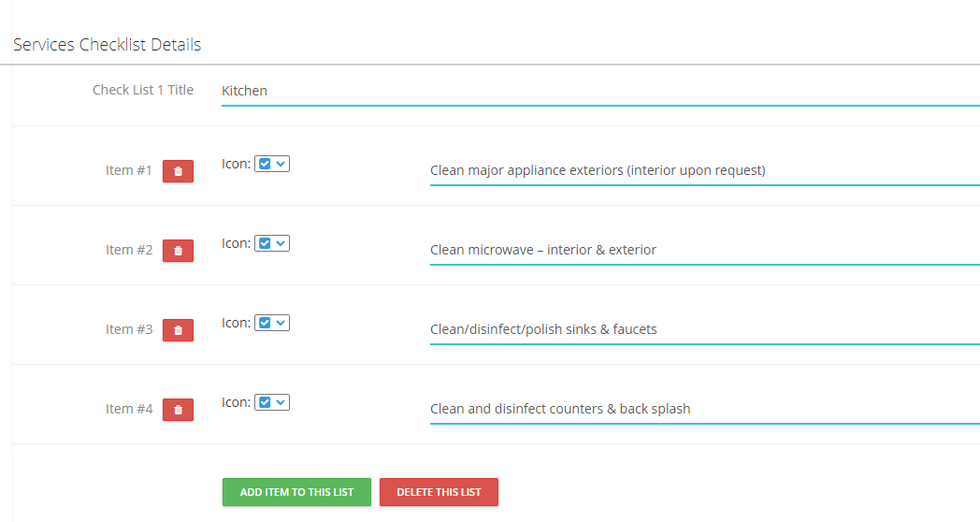The height and width of the screenshot is (522, 980).
Task: Click into the 'Clean microwave – interior & exterior' field
Action: click(705, 250)
